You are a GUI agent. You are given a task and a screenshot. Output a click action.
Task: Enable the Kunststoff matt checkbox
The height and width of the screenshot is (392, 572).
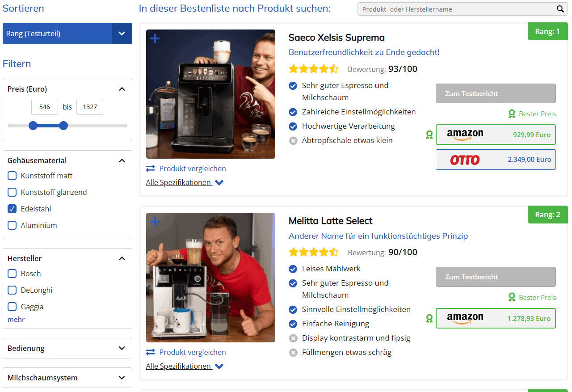pyautogui.click(x=12, y=176)
